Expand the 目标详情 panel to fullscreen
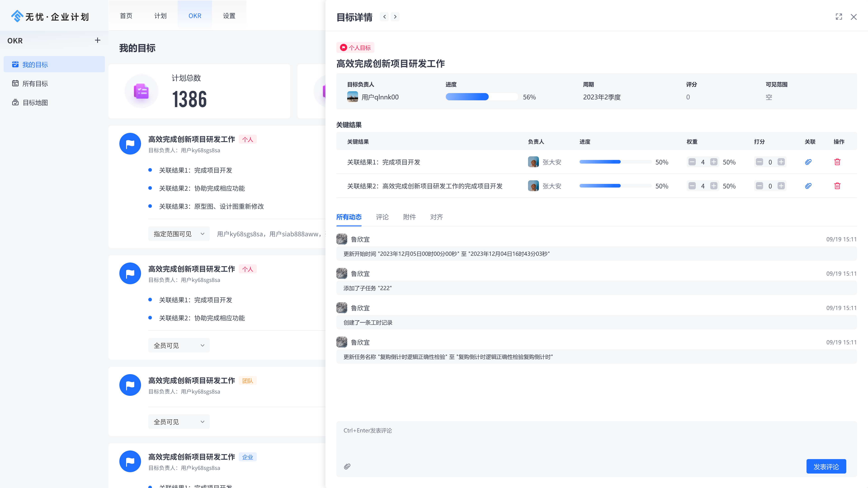This screenshot has height=488, width=868. tap(839, 17)
